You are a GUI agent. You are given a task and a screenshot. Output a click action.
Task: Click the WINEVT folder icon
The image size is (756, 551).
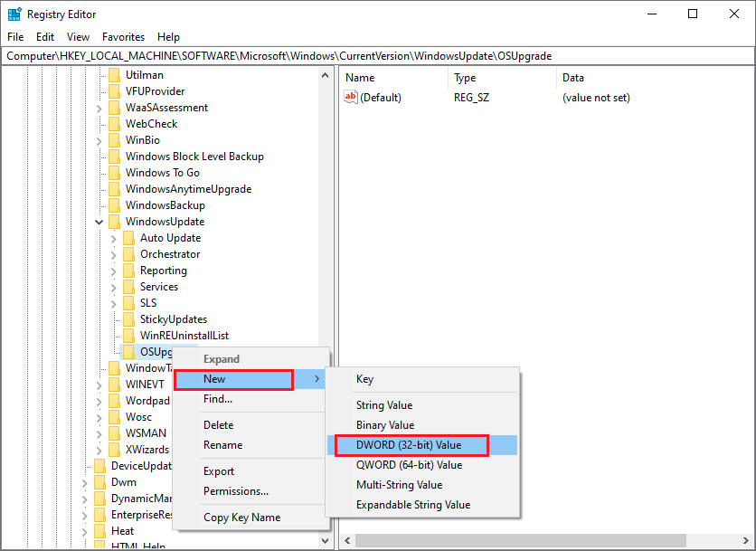click(114, 385)
